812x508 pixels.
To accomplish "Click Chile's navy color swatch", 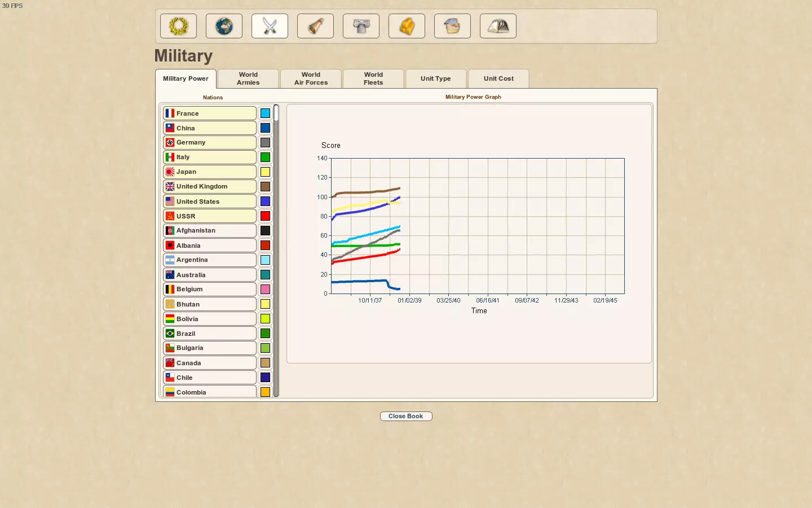I will click(x=265, y=378).
